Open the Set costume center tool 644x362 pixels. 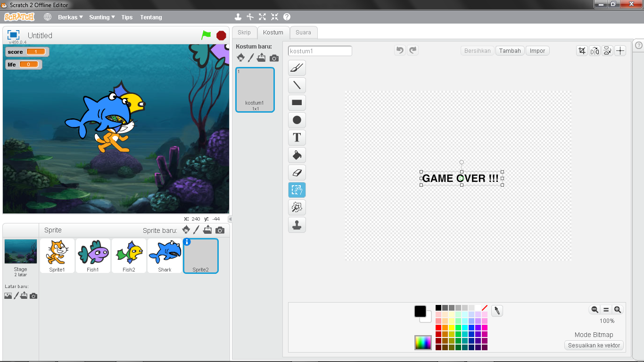(620, 50)
